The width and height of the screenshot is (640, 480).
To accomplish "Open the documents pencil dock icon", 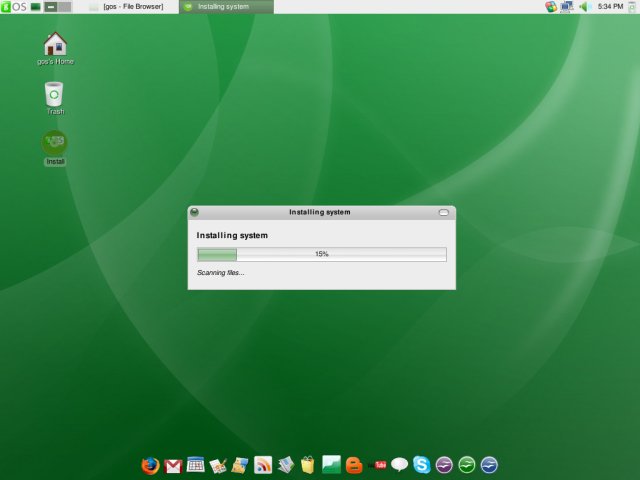I will (x=218, y=466).
